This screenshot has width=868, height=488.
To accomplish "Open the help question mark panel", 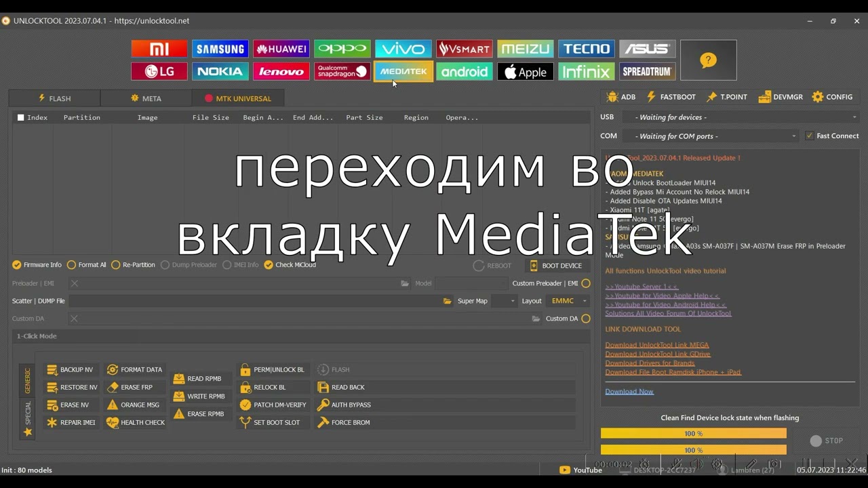I will 709,60.
